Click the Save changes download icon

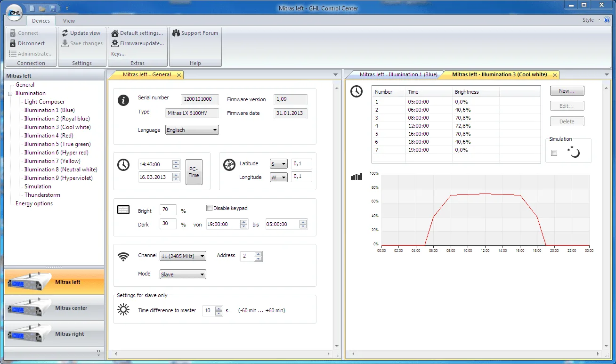tap(65, 43)
